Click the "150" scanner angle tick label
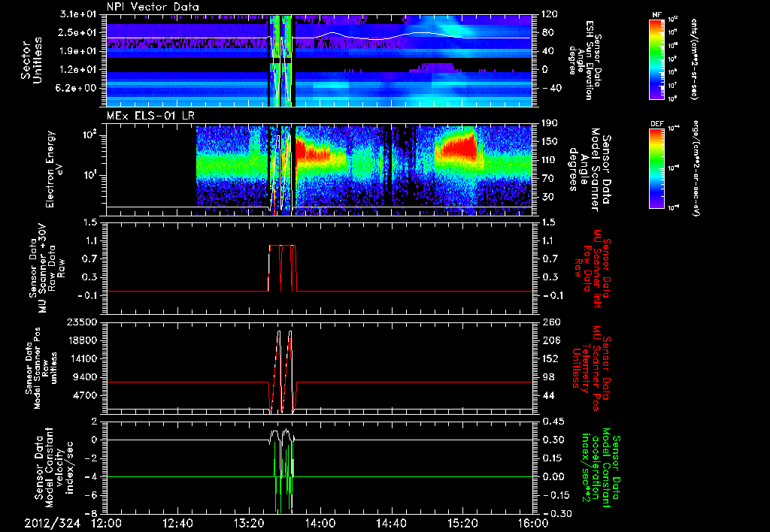 pyautogui.click(x=550, y=142)
